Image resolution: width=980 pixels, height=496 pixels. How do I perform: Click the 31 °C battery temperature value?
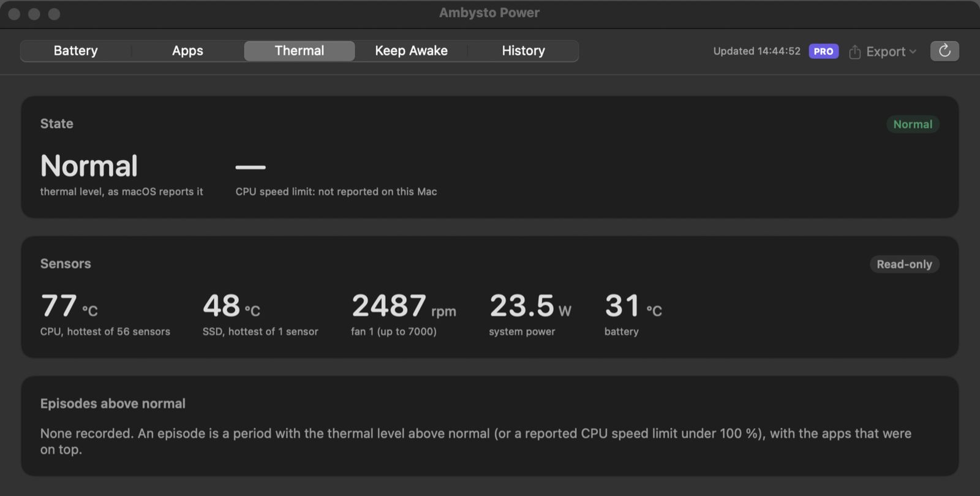[x=633, y=305]
